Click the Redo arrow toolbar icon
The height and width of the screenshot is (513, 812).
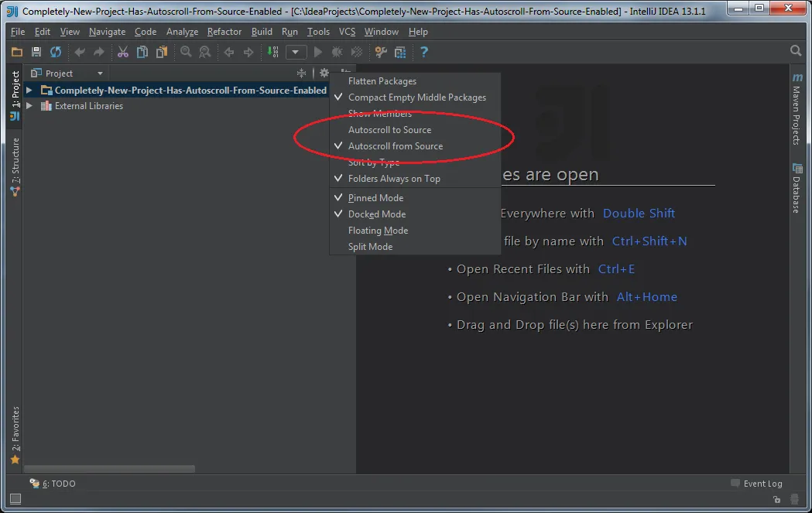(x=98, y=52)
